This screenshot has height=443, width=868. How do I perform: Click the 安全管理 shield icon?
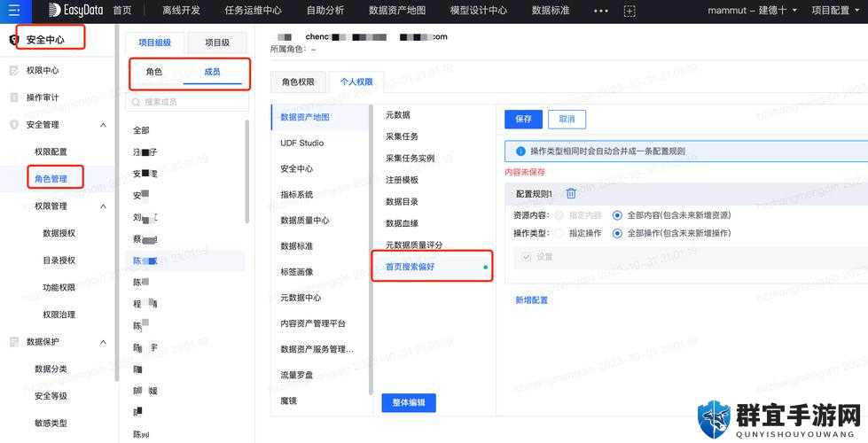[14, 125]
